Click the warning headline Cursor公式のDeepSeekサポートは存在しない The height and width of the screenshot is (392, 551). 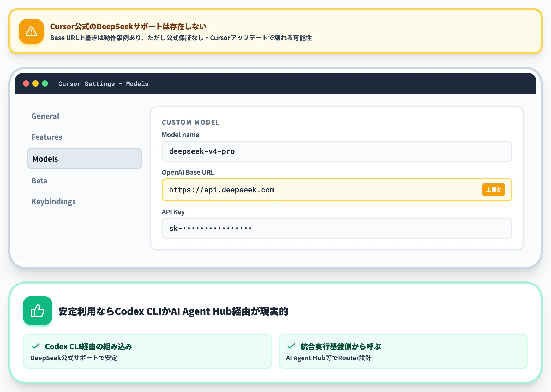[x=128, y=26]
